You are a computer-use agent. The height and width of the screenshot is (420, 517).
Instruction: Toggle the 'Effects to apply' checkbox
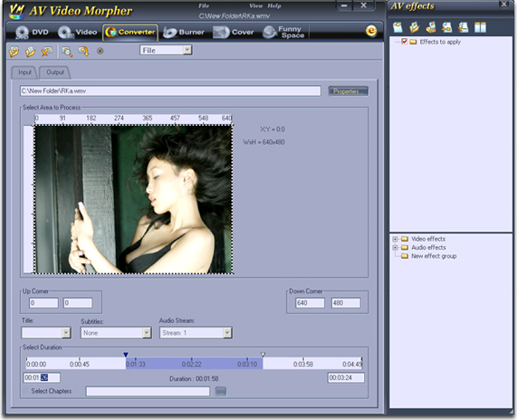(x=404, y=42)
